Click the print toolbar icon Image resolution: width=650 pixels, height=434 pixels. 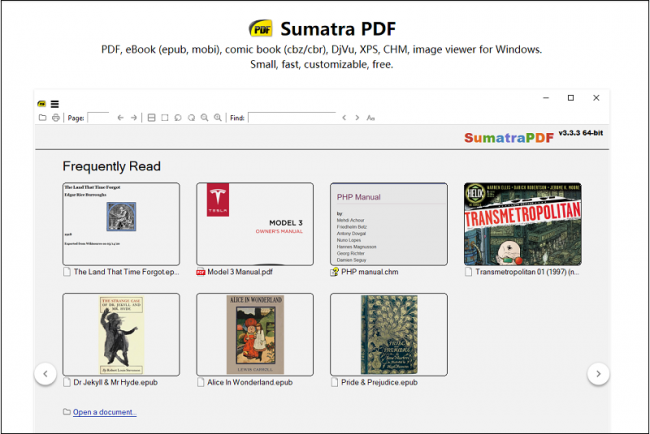coord(56,118)
